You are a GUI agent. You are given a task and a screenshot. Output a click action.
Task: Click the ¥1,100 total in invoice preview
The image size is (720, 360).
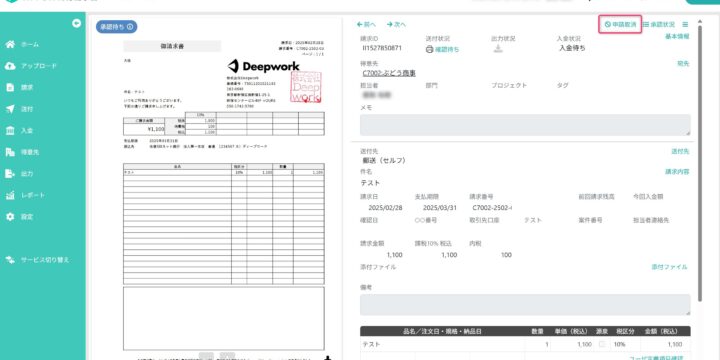(156, 129)
